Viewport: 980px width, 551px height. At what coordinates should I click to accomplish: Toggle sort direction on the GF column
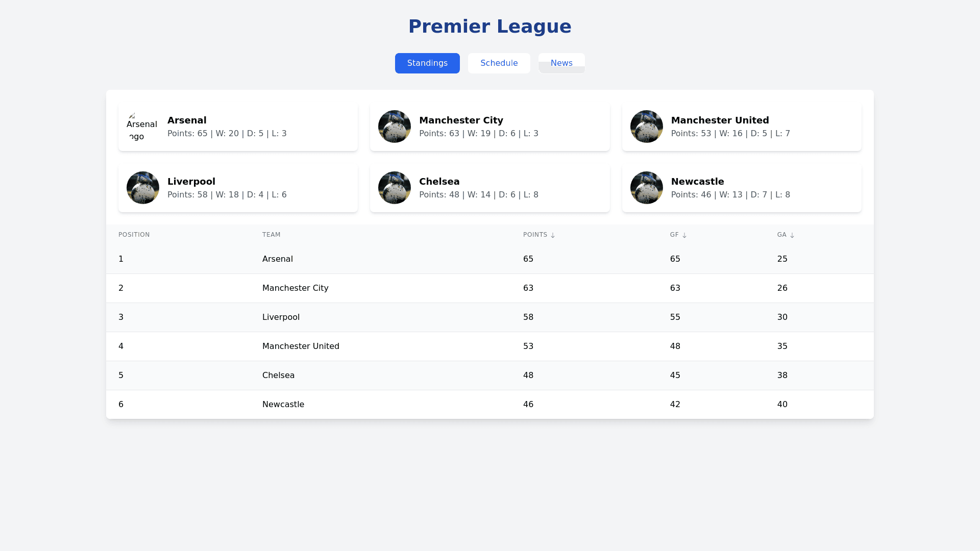coord(684,235)
